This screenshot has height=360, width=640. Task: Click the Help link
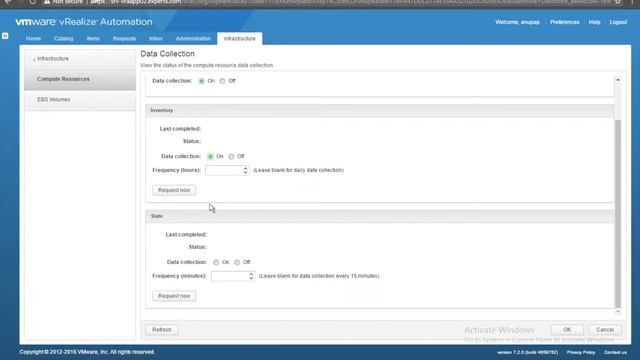coord(594,22)
